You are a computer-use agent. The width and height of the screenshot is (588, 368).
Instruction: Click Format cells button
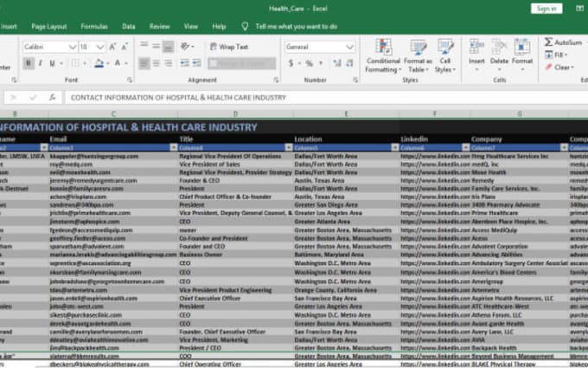(x=522, y=55)
